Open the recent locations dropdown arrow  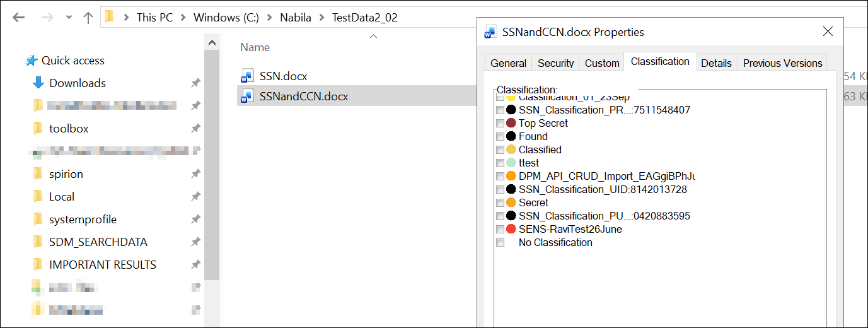[x=69, y=17]
